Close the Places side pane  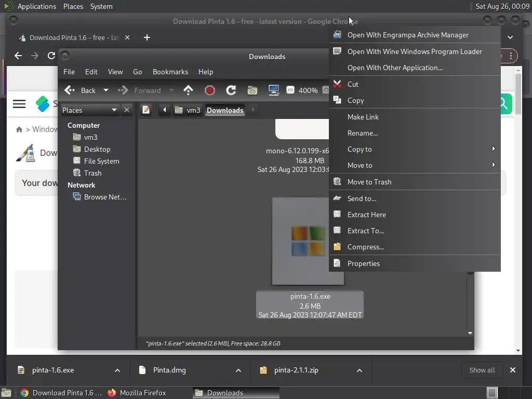(x=127, y=110)
